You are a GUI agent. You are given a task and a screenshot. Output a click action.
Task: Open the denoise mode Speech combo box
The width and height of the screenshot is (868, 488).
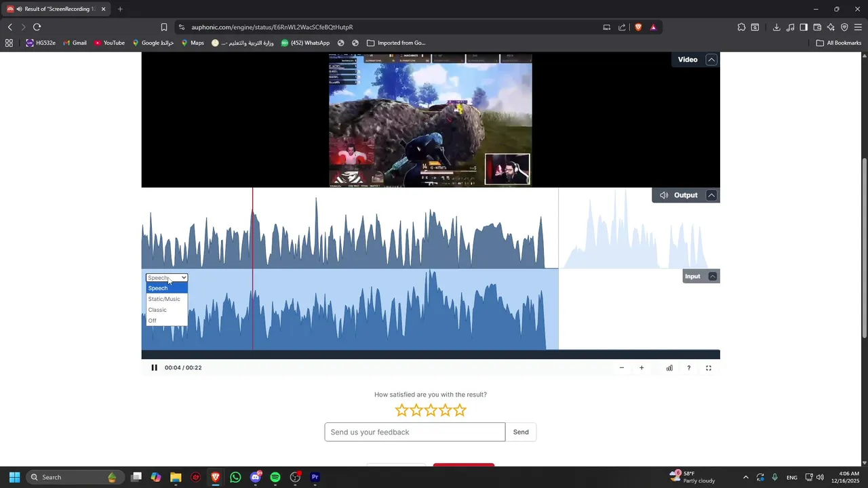167,278
